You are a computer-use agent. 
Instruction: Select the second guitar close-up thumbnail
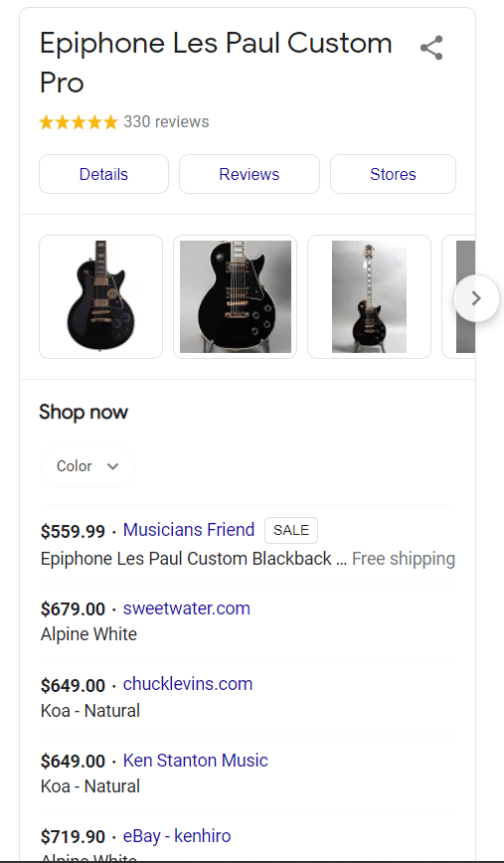pos(235,296)
